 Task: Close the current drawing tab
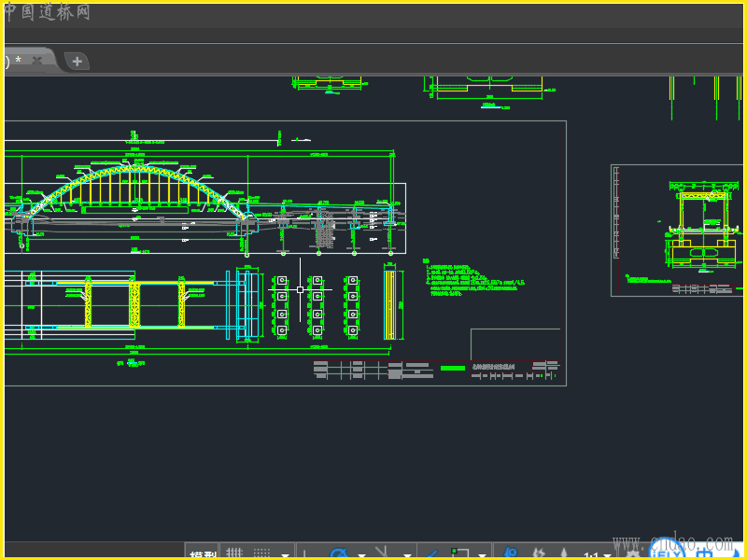tap(37, 61)
